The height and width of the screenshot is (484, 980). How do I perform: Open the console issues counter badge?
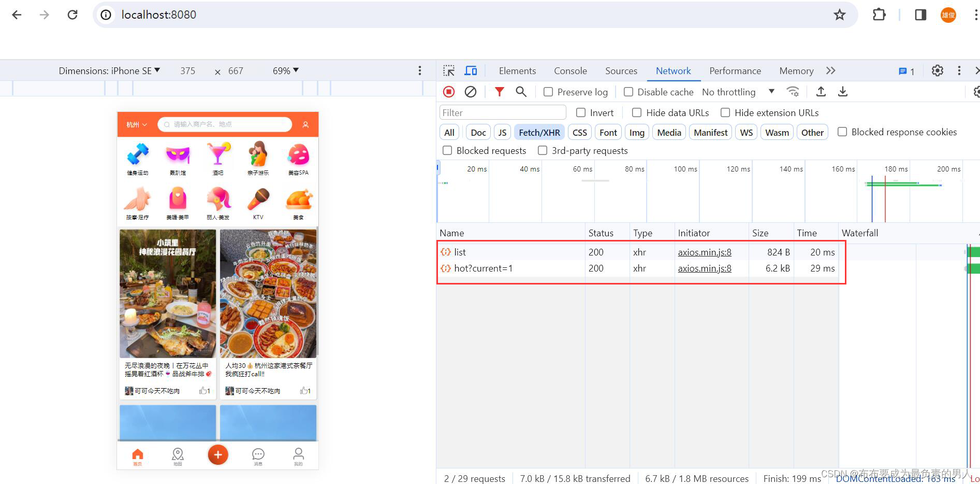point(906,71)
